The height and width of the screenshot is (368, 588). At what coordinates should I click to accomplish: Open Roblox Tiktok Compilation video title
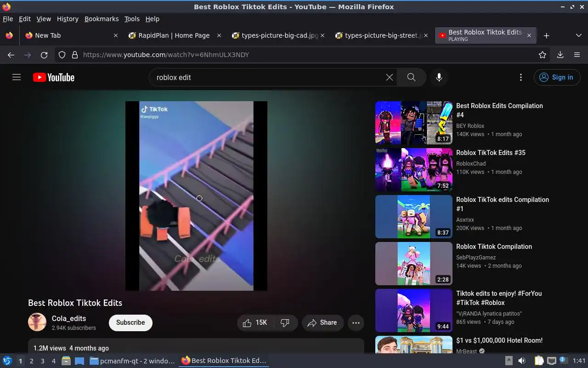494,247
